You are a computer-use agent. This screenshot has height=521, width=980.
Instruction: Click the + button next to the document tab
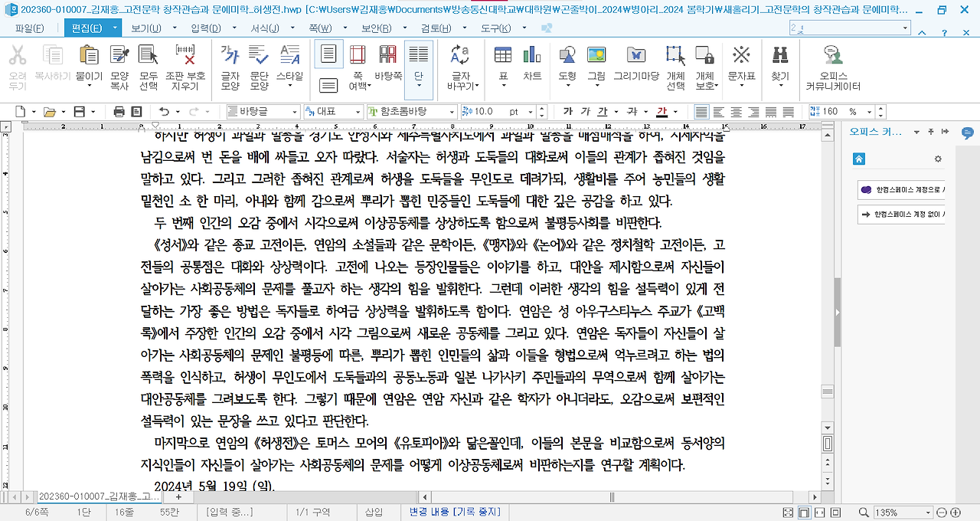(178, 496)
